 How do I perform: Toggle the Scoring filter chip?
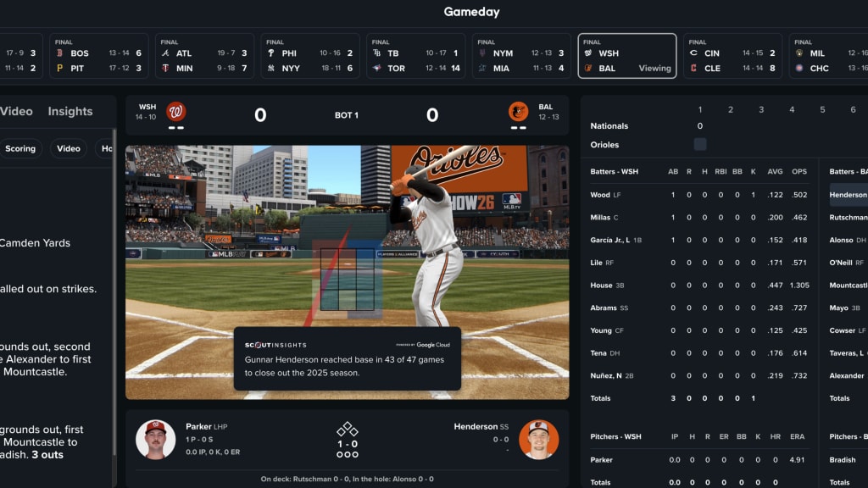(x=20, y=148)
